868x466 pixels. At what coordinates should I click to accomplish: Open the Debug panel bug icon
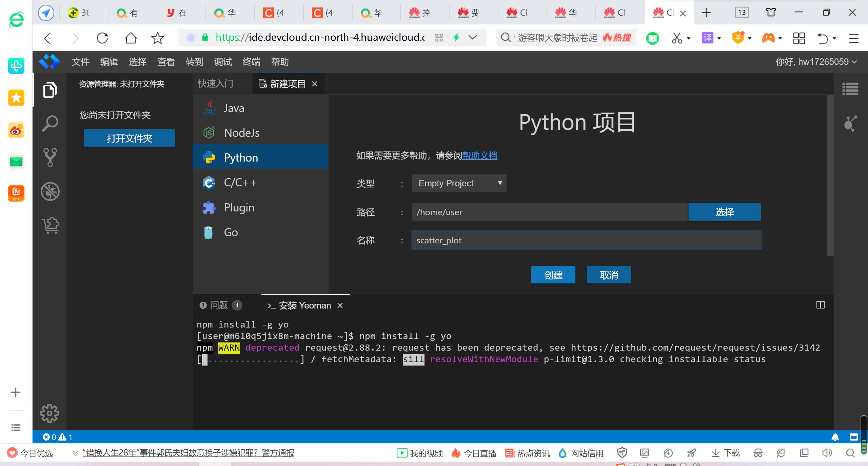pyautogui.click(x=50, y=191)
